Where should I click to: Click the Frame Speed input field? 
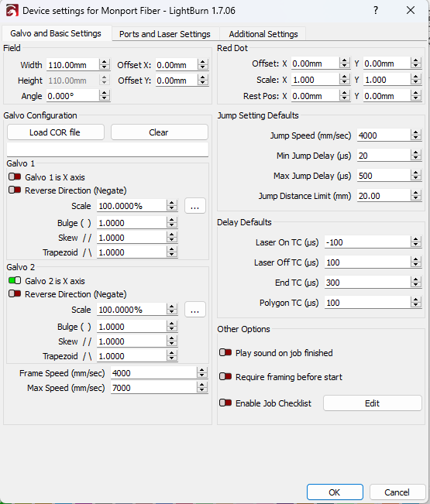coord(153,373)
